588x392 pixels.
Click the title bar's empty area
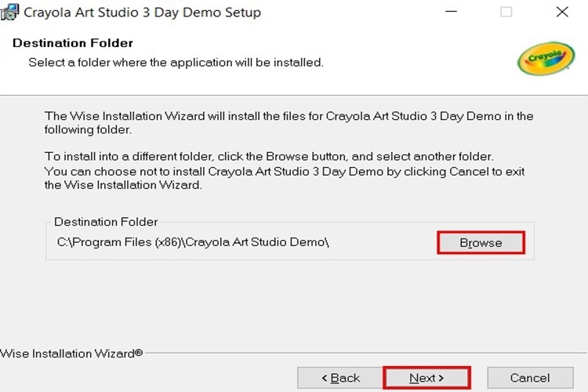[x=353, y=12]
